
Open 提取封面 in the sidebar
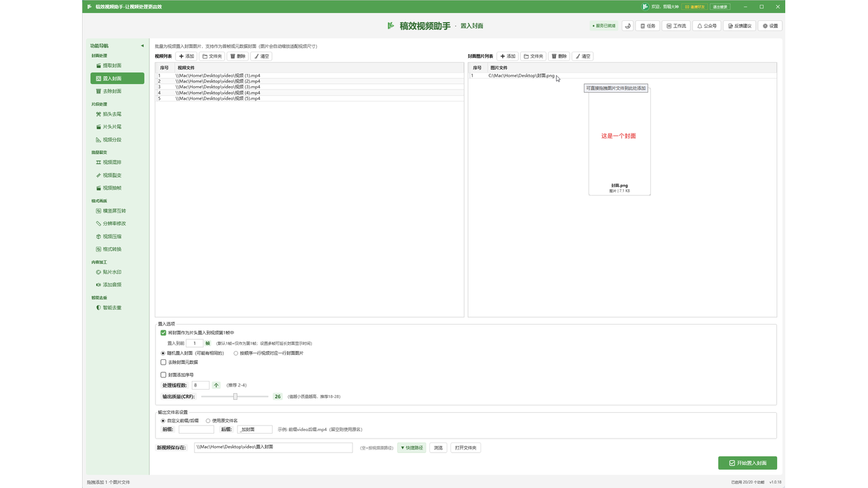click(117, 66)
